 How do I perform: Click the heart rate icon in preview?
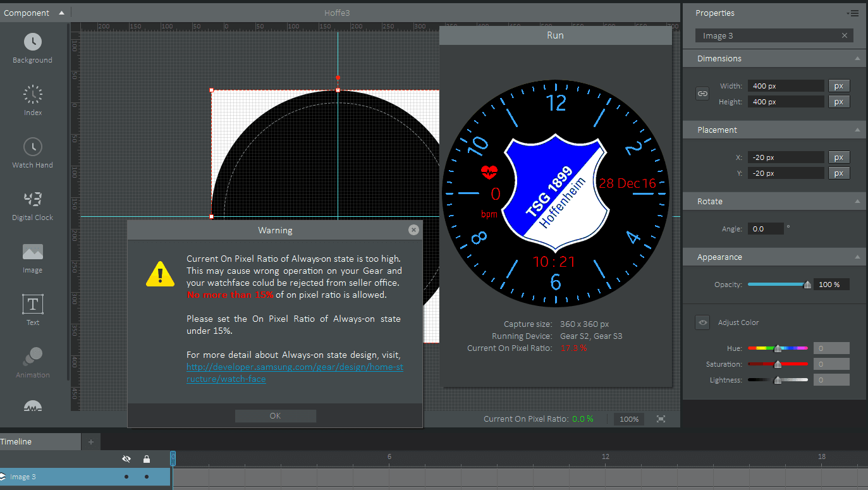[x=490, y=171]
